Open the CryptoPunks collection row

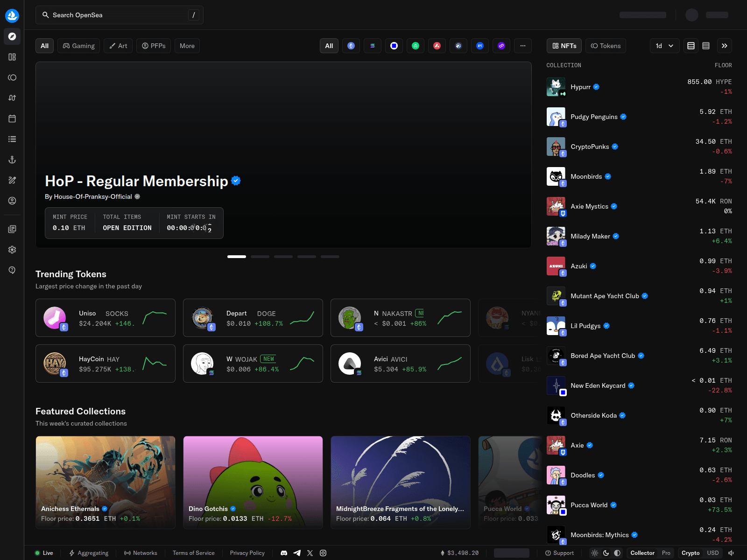pos(639,147)
